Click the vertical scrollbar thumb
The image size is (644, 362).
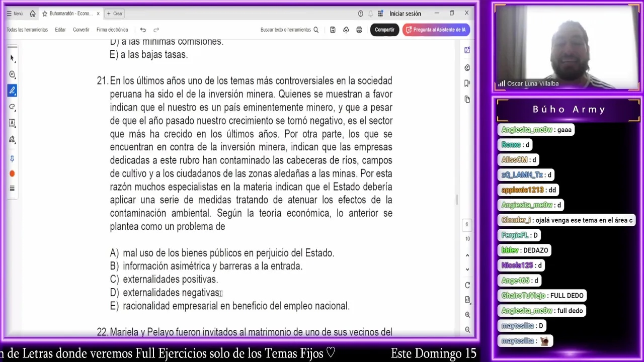[457, 200]
